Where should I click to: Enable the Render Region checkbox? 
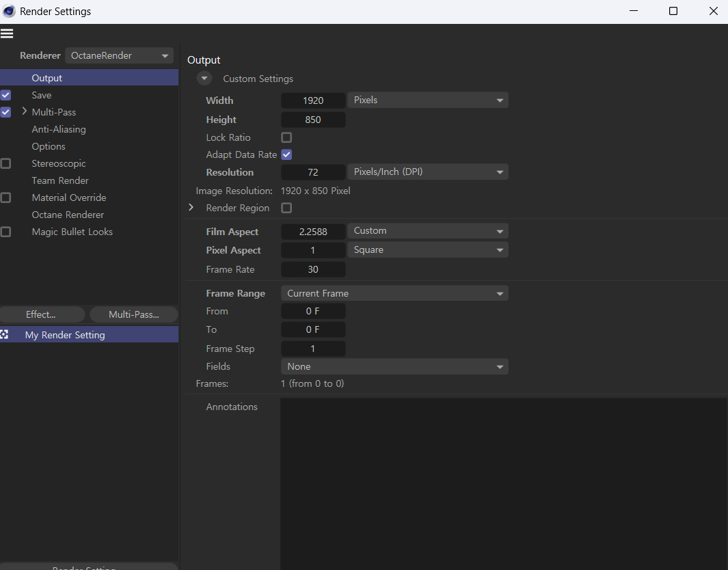(286, 208)
